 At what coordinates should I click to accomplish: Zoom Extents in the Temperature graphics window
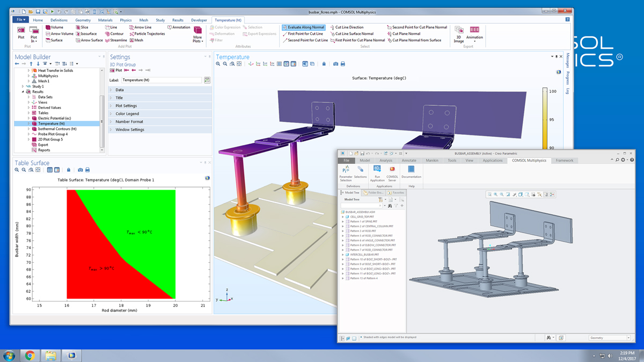point(239,63)
